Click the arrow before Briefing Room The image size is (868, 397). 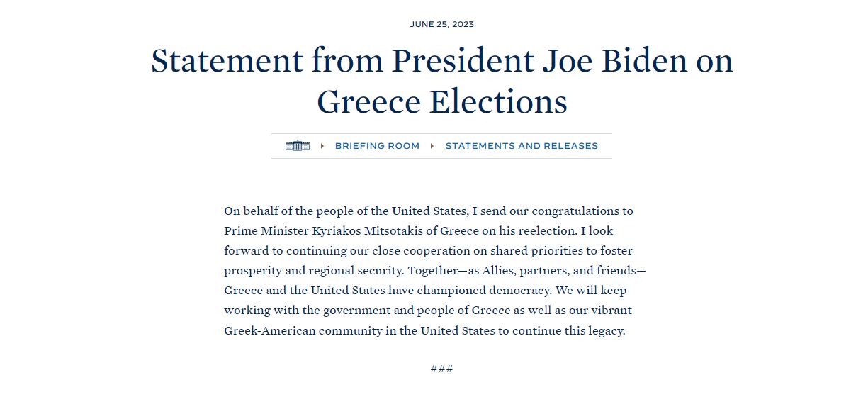[322, 146]
